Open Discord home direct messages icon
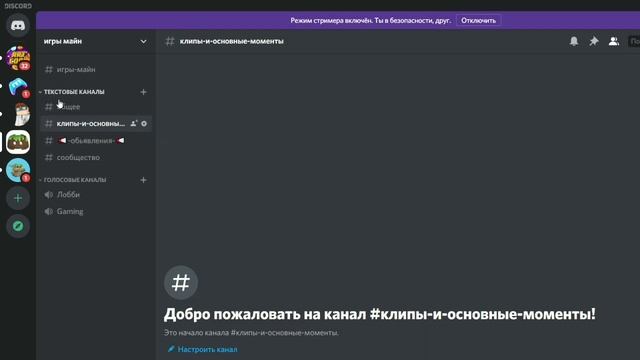The width and height of the screenshot is (640, 360). (x=18, y=25)
